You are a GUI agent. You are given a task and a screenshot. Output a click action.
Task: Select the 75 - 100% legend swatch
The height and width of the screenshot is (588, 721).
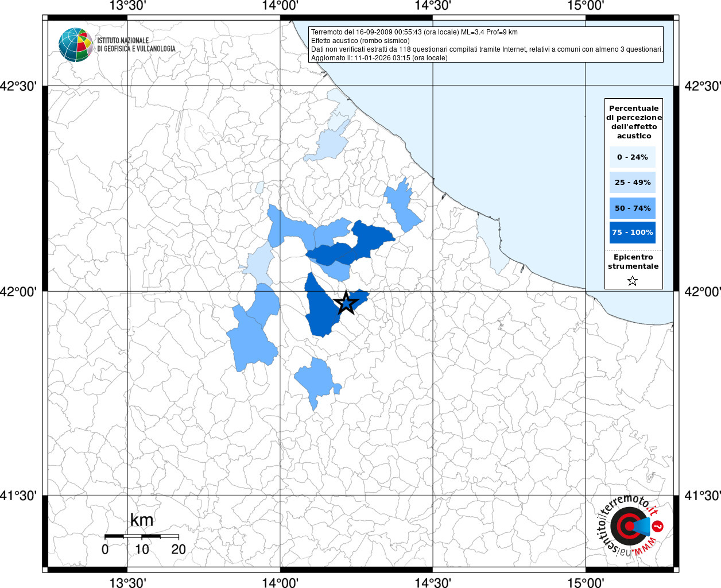point(633,232)
